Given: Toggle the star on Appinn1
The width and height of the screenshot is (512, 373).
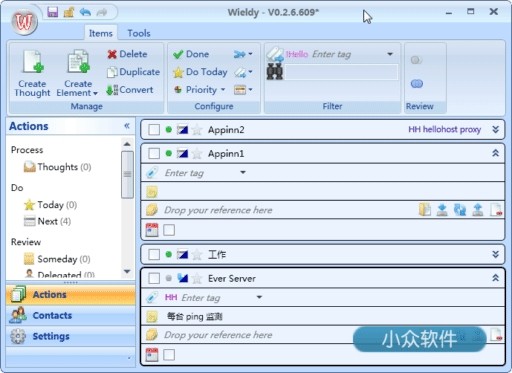Looking at the screenshot, I should pyautogui.click(x=197, y=153).
